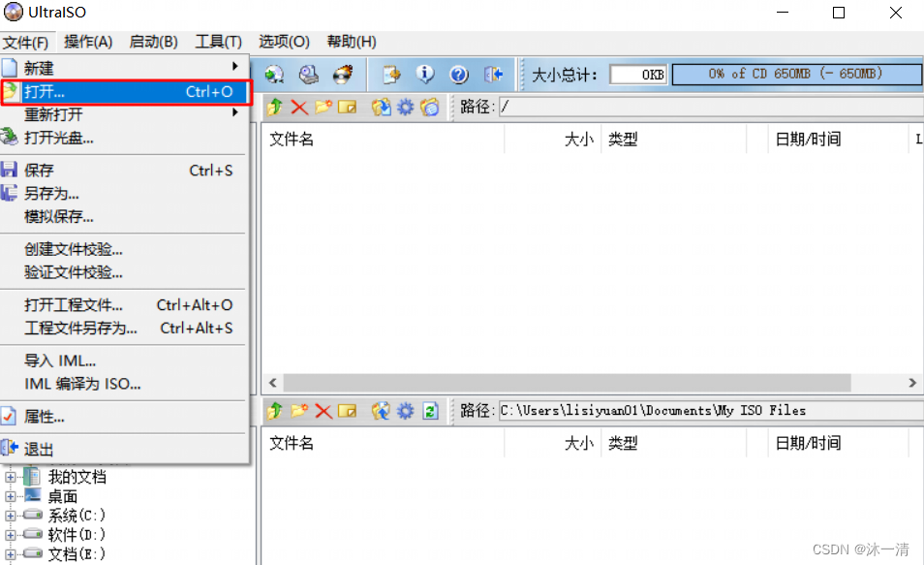
Task: Click rename icon in local pane toolbar
Action: pos(347,411)
